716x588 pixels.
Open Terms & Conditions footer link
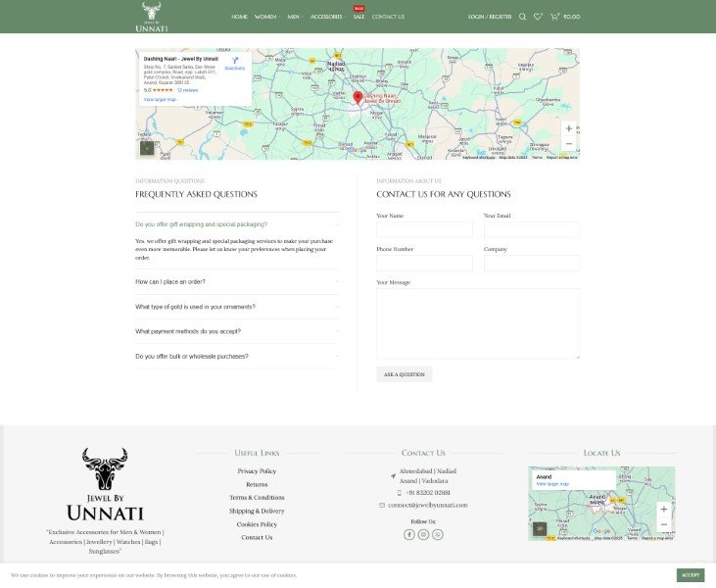[257, 498]
